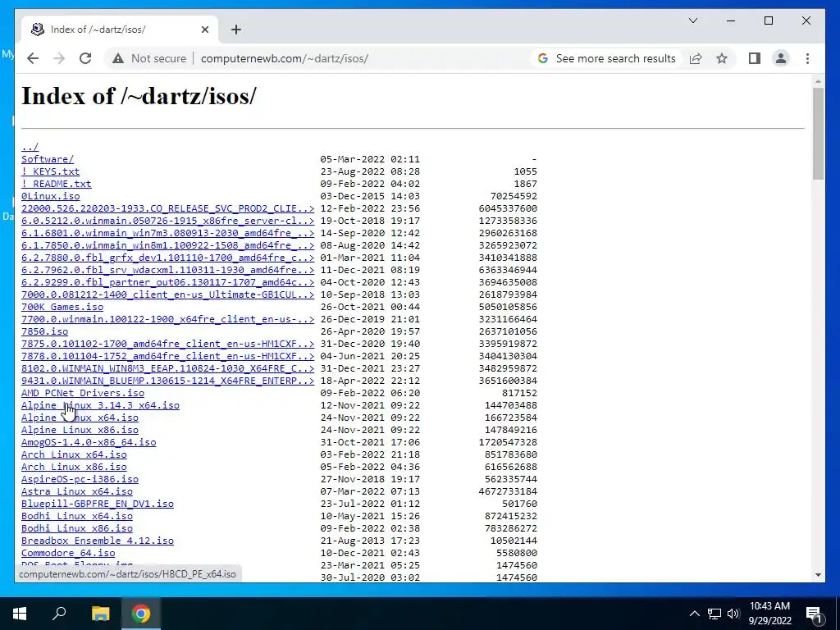Download Astra_Linux_x64.iso
This screenshot has height=630, width=840.
(x=76, y=492)
